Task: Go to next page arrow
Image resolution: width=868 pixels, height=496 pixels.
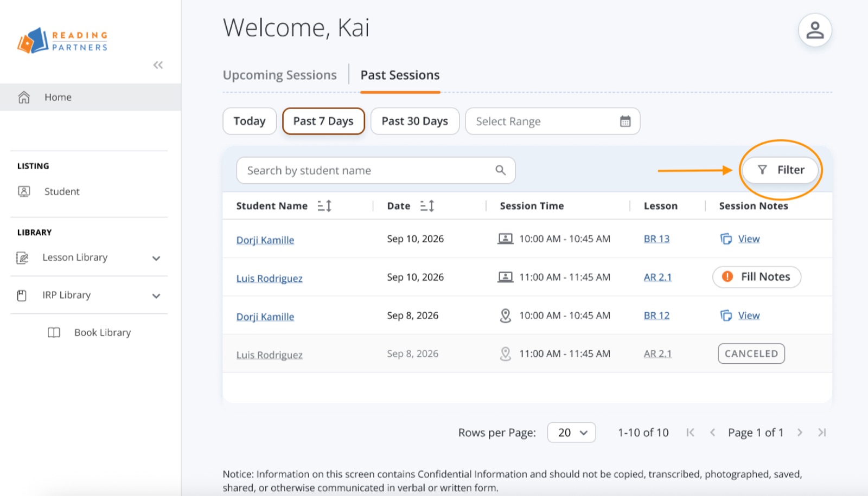Action: (800, 433)
